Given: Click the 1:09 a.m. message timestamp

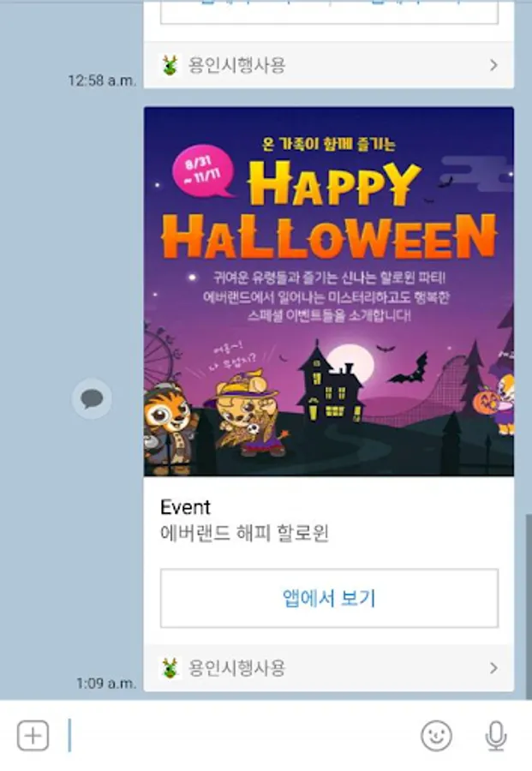Looking at the screenshot, I should pyautogui.click(x=106, y=683).
